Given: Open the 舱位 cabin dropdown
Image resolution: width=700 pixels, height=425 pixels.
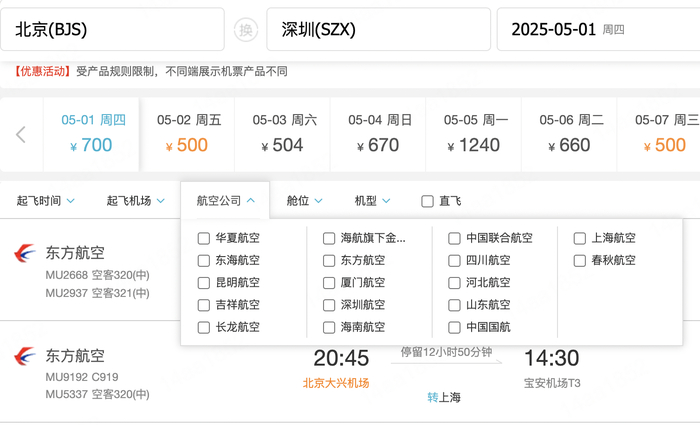Looking at the screenshot, I should [x=304, y=201].
